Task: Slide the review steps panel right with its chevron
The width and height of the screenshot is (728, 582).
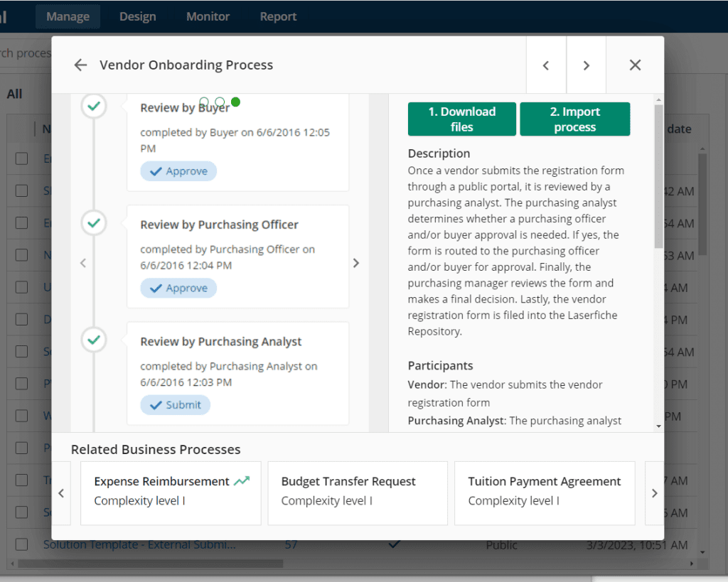Action: coord(356,263)
